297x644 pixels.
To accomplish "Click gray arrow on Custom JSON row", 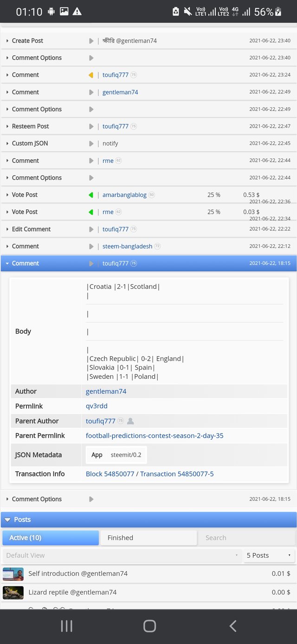I will pyautogui.click(x=91, y=143).
